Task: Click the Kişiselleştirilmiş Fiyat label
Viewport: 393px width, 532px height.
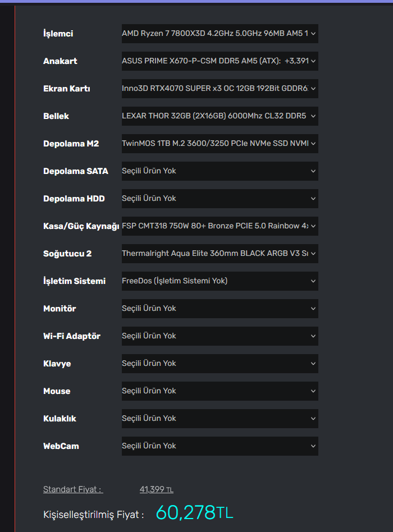Action: pyautogui.click(x=93, y=515)
